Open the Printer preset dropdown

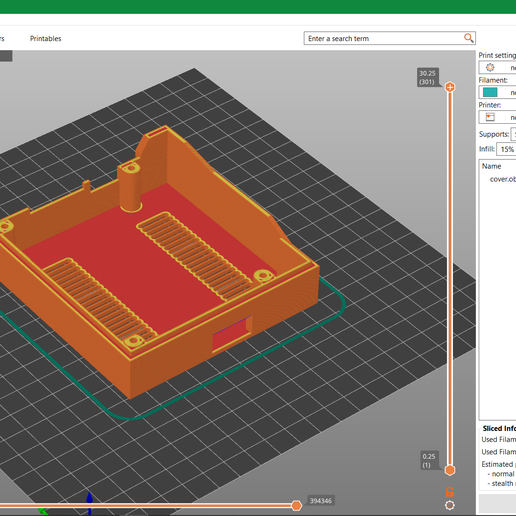[x=497, y=117]
